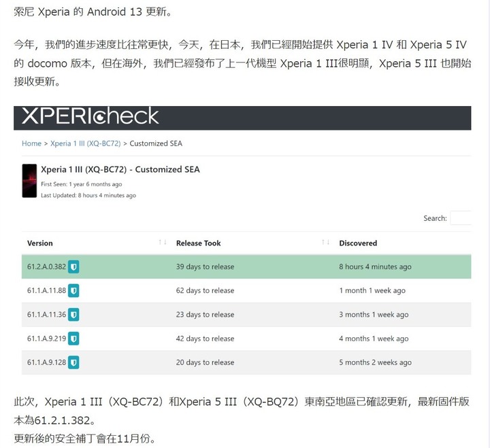This screenshot has width=490, height=448.
Task: Click the '1 month 1 week ago' cell
Action: (x=372, y=291)
